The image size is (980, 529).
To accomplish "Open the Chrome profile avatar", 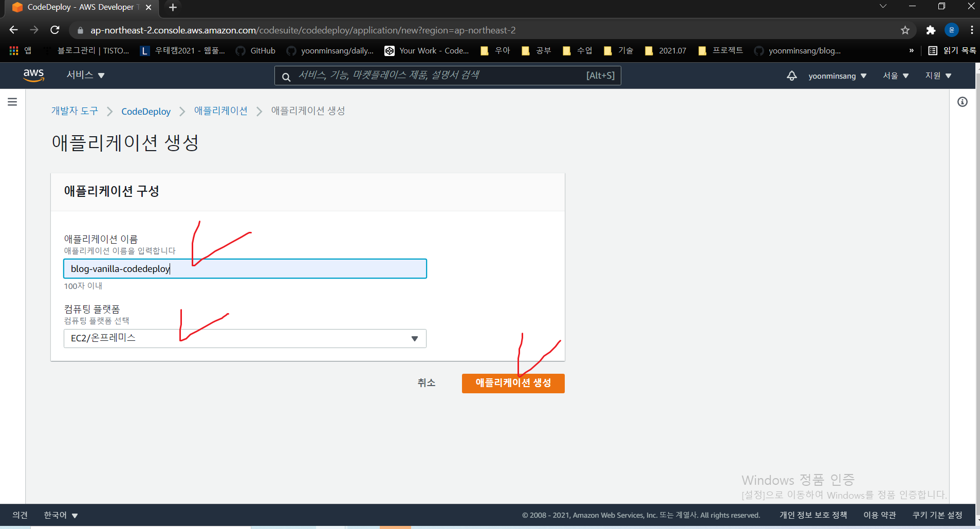I will click(x=952, y=30).
